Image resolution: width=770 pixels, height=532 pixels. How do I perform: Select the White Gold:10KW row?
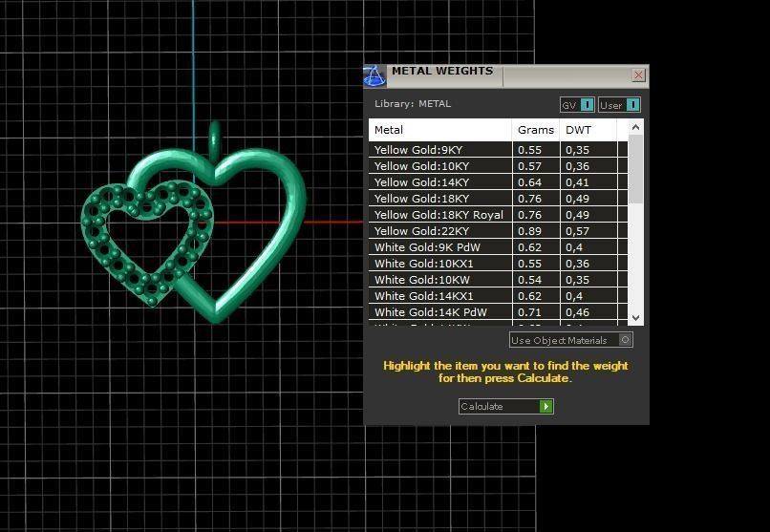[498, 280]
